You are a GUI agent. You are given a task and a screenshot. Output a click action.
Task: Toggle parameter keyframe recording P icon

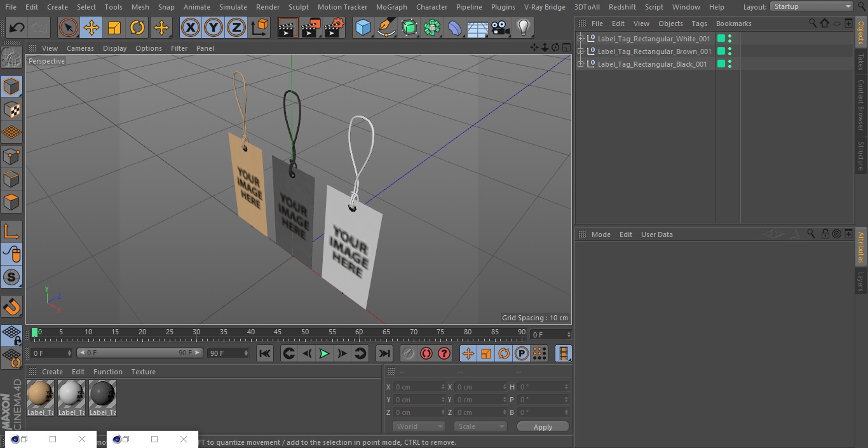[x=522, y=353]
